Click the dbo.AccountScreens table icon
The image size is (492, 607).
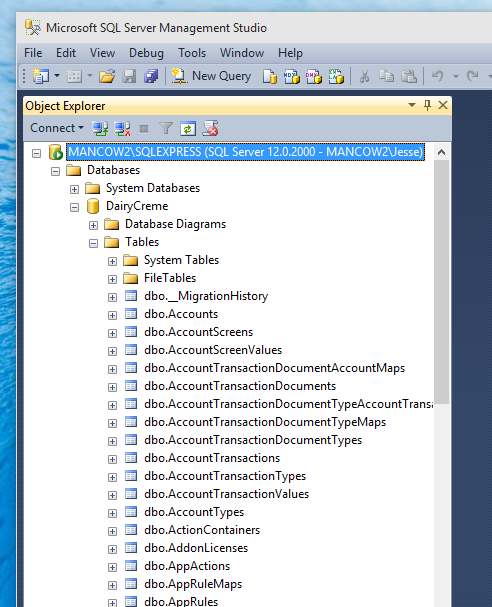pyautogui.click(x=131, y=332)
